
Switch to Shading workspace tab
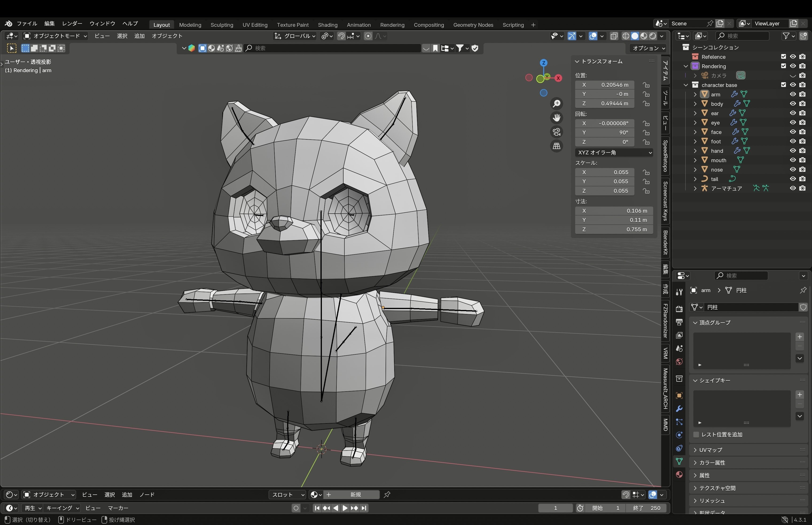tap(328, 25)
